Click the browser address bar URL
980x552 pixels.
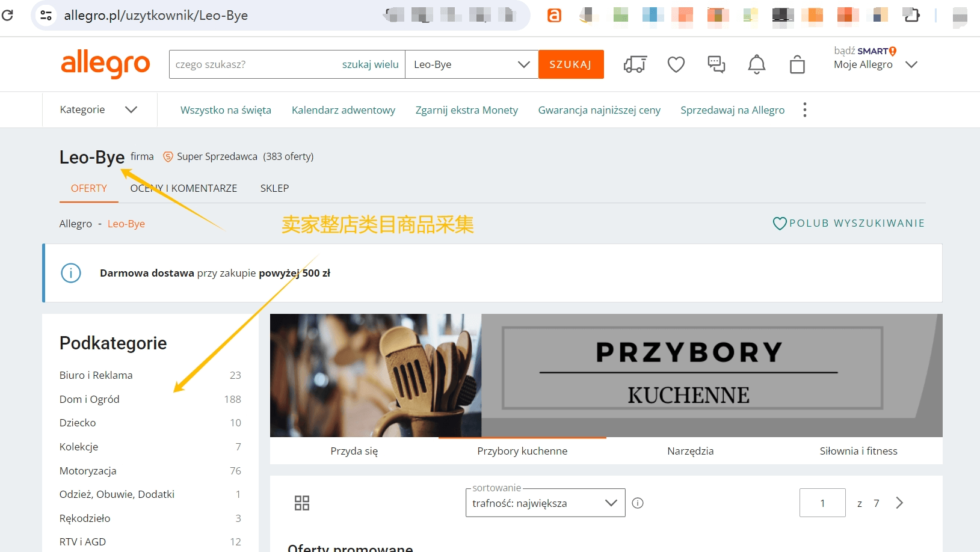(156, 15)
